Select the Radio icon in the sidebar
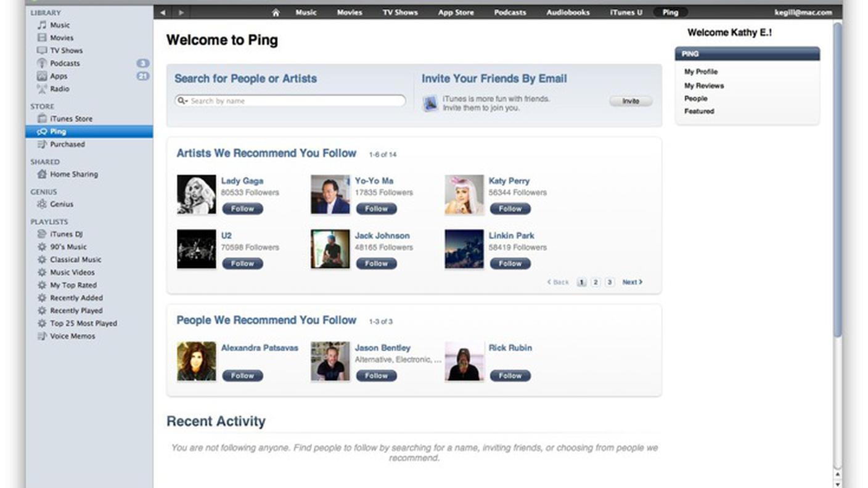This screenshot has height=488, width=868. tap(42, 89)
